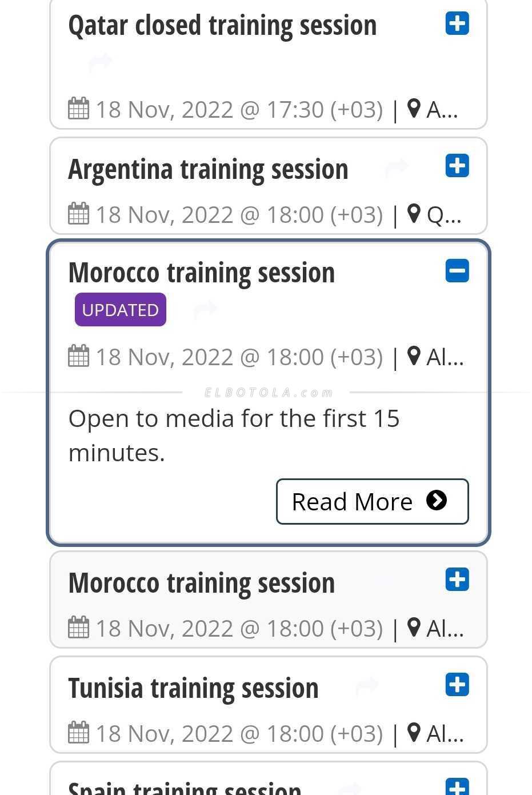Click the purple UPDATED badge
This screenshot has height=795, width=532.
(120, 310)
